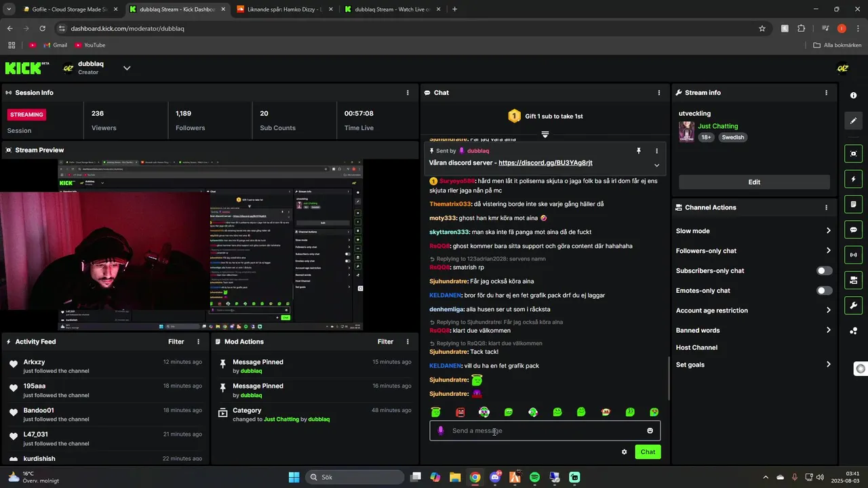Click the broadcast signal icon in right sidebar
This screenshot has height=488, width=868.
coord(854,255)
